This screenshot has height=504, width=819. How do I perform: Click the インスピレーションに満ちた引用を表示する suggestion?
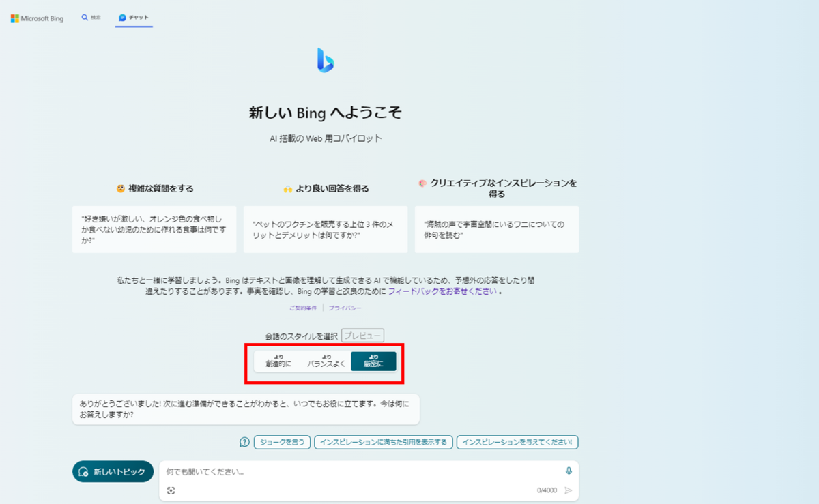coord(384,442)
